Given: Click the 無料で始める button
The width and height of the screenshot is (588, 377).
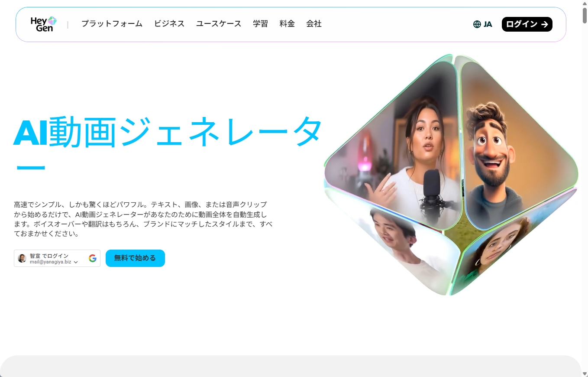Looking at the screenshot, I should pyautogui.click(x=135, y=258).
